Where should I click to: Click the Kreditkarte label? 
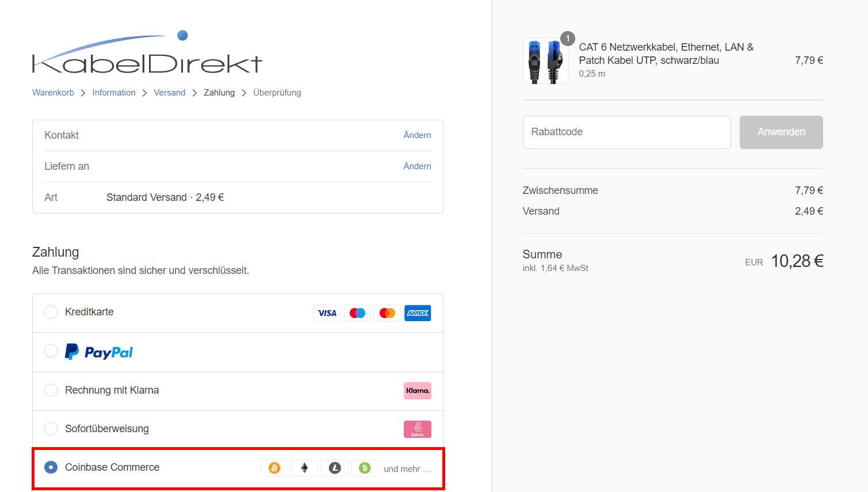(x=89, y=312)
